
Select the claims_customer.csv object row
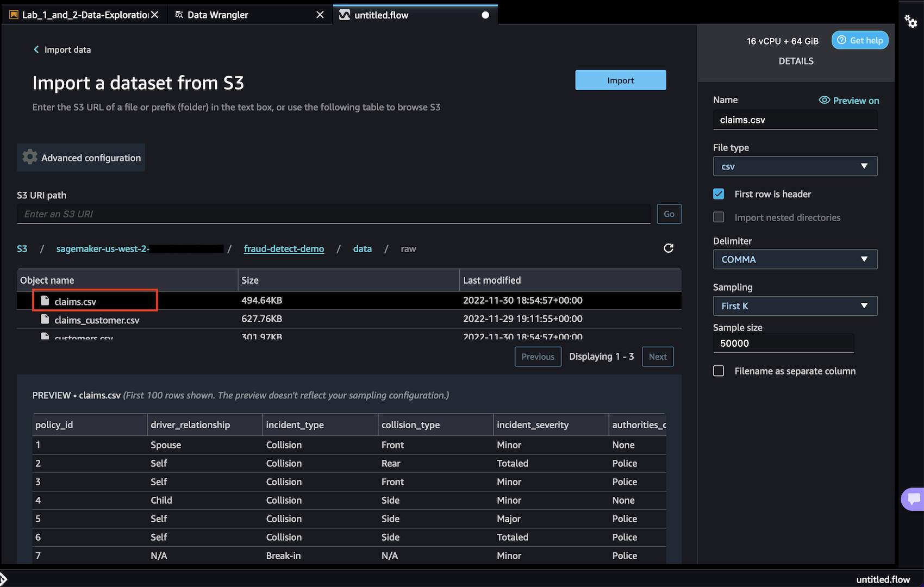click(x=349, y=319)
